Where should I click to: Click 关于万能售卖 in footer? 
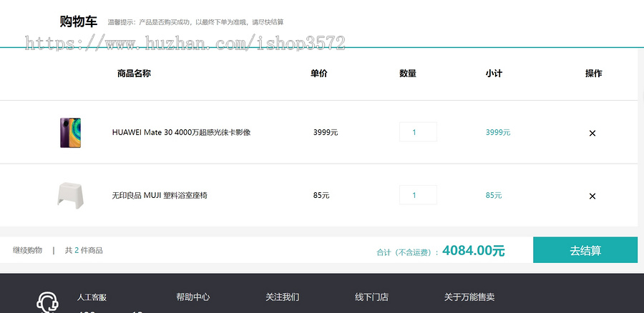pos(469,297)
